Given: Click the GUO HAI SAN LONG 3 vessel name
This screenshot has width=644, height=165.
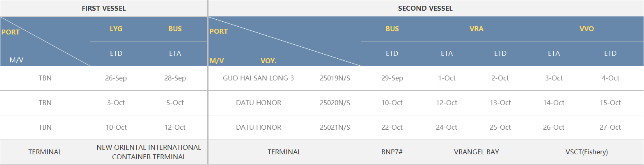Looking at the screenshot, I should coord(258,78).
